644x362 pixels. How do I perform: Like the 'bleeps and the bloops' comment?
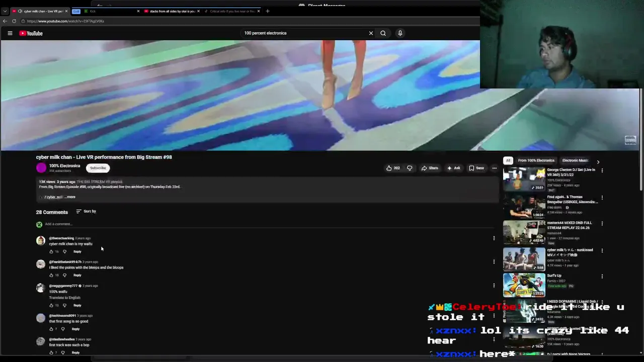[51, 275]
